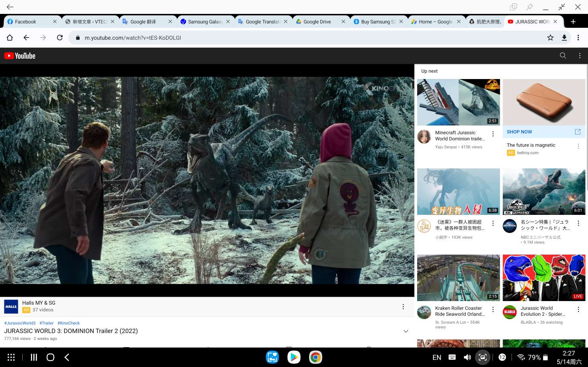
Task: Search YouTube with the magnifier icon
Action: pos(563,56)
